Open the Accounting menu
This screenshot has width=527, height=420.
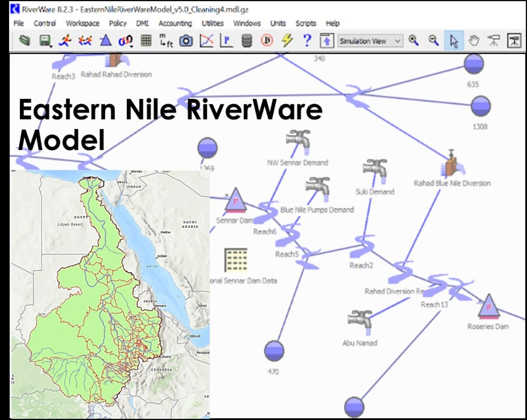click(175, 23)
